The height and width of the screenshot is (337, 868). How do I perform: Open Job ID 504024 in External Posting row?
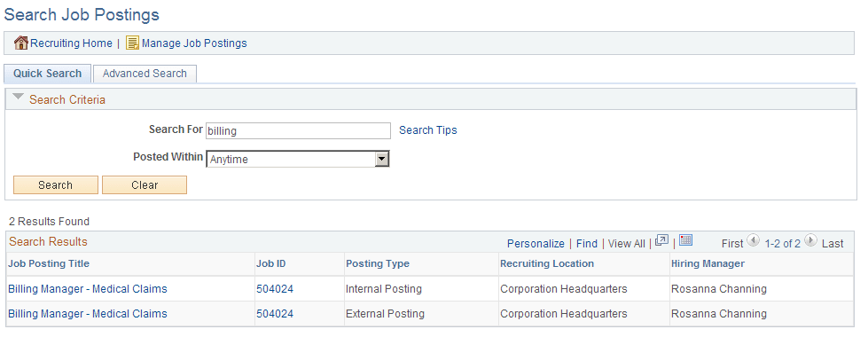point(275,314)
